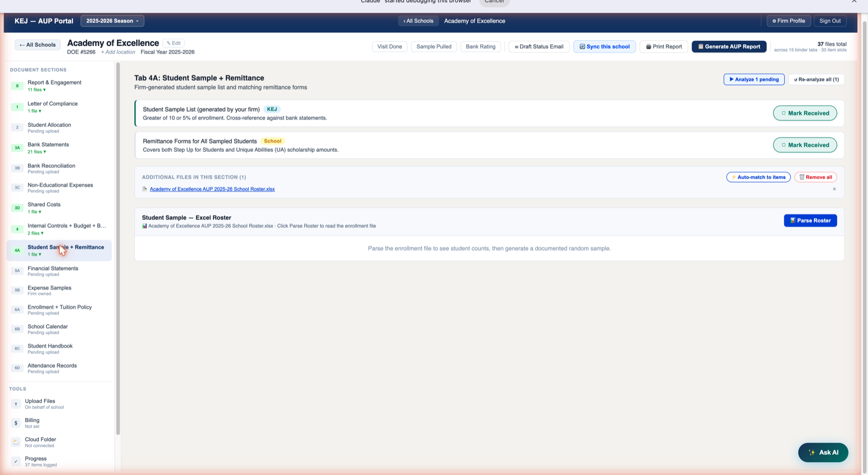Viewport: 868px width, 475px height.
Task: Expand the Bank Statements 21 files list
Action: [x=37, y=152]
